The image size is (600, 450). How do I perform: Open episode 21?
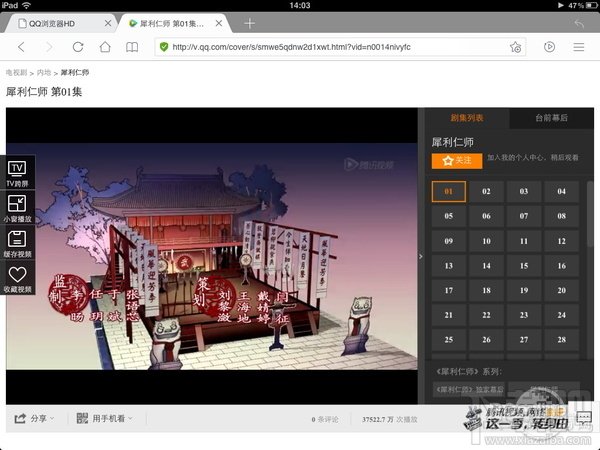[449, 315]
